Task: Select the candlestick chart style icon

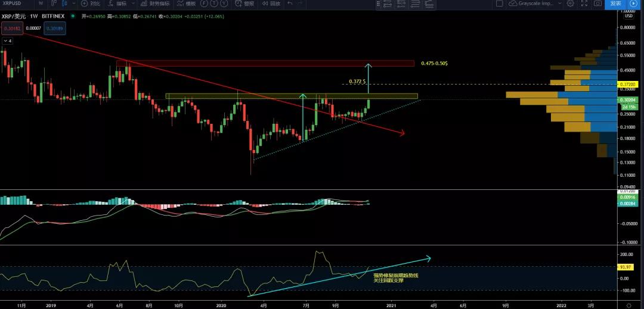Action: click(64, 4)
